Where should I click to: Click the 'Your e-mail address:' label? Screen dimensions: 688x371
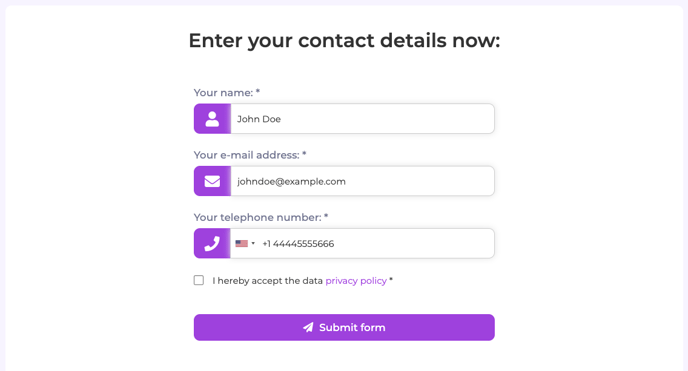coord(247,155)
